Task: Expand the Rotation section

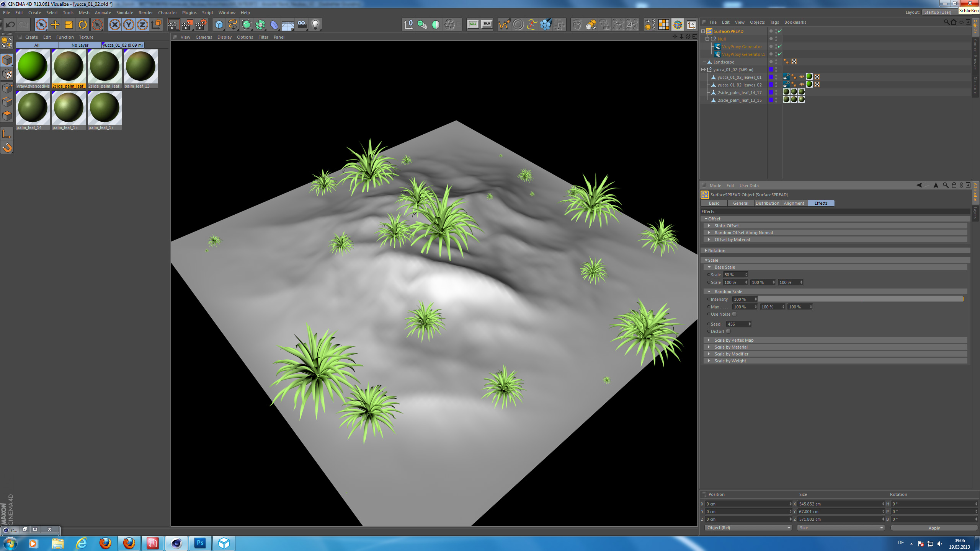Action: [716, 251]
